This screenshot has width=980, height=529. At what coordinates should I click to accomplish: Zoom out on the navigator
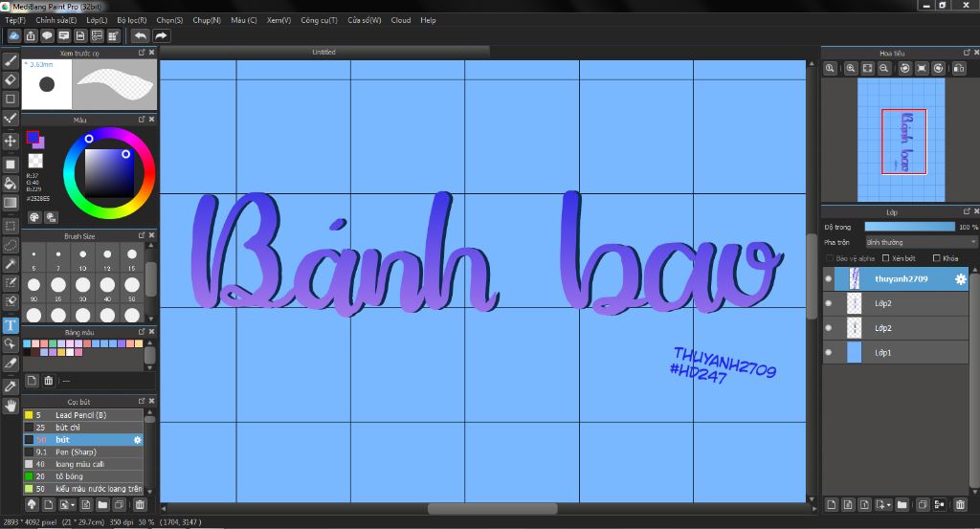pyautogui.click(x=883, y=69)
